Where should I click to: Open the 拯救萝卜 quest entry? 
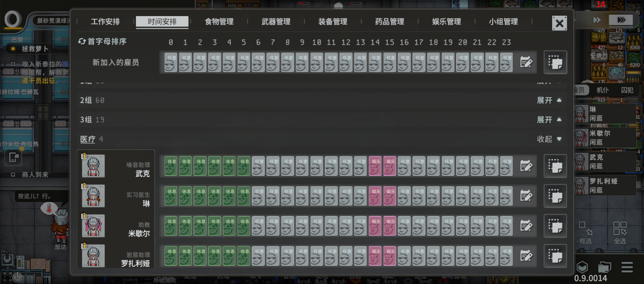coord(35,49)
